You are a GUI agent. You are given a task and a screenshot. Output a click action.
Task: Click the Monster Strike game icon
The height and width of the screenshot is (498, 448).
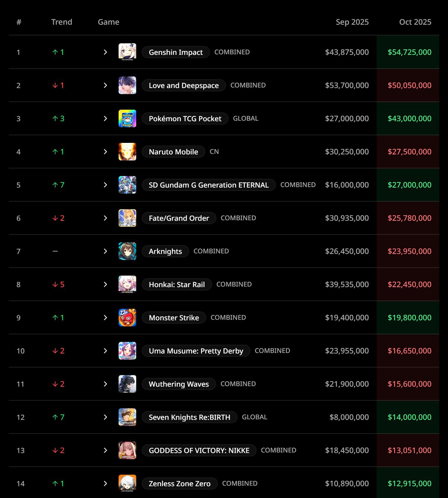pyautogui.click(x=127, y=318)
